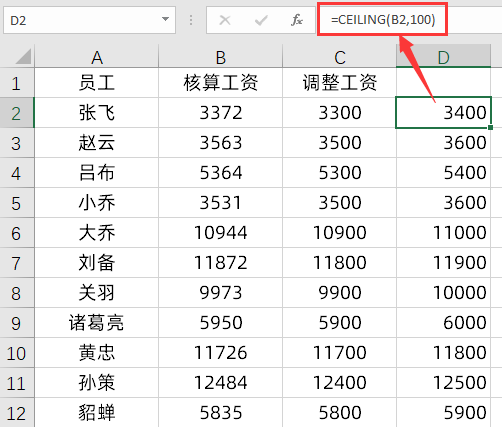Click the cell with value 12500
502x427 pixels.
(443, 383)
